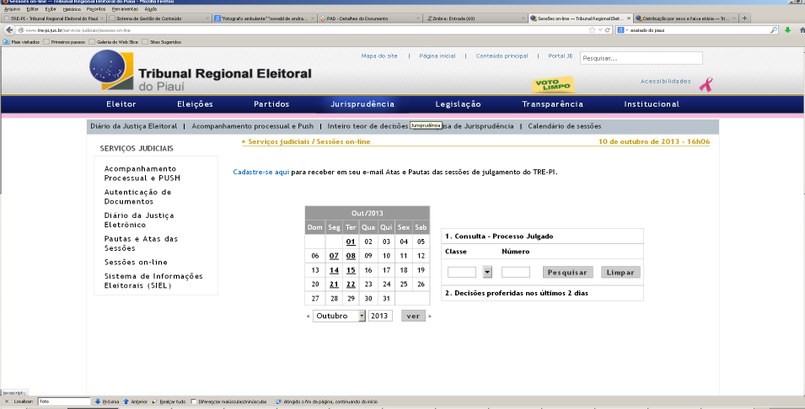The image size is (805, 409).
Task: Switch to Zimbra: Entrada tab
Action: point(474,18)
